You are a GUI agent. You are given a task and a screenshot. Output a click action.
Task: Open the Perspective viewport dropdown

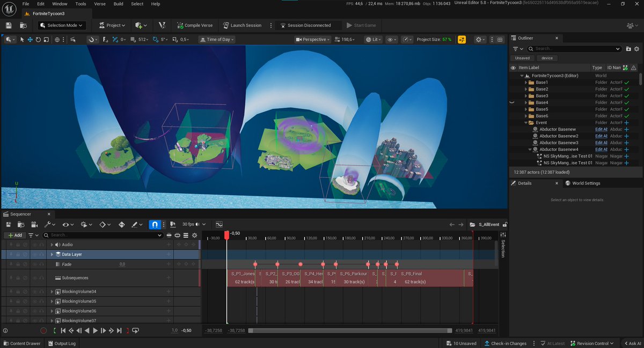[x=313, y=39]
